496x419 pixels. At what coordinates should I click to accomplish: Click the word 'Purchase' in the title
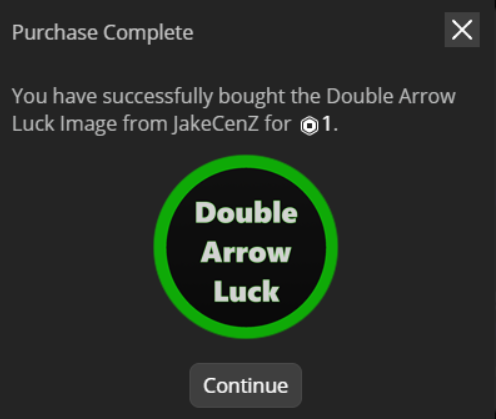pos(55,33)
